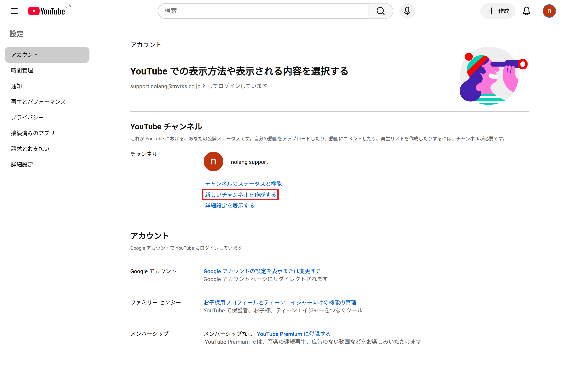
Task: Select アカウント in settings sidebar
Action: pyautogui.click(x=47, y=55)
